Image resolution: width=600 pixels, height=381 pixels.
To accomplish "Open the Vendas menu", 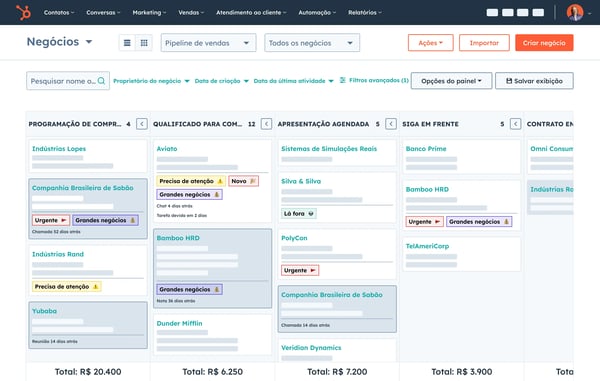I will 191,13.
